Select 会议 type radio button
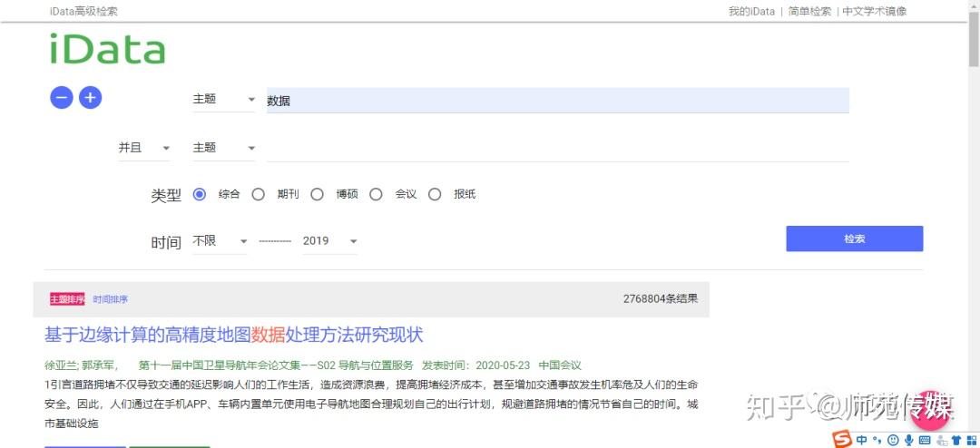The width and height of the screenshot is (980, 448). pyautogui.click(x=376, y=194)
